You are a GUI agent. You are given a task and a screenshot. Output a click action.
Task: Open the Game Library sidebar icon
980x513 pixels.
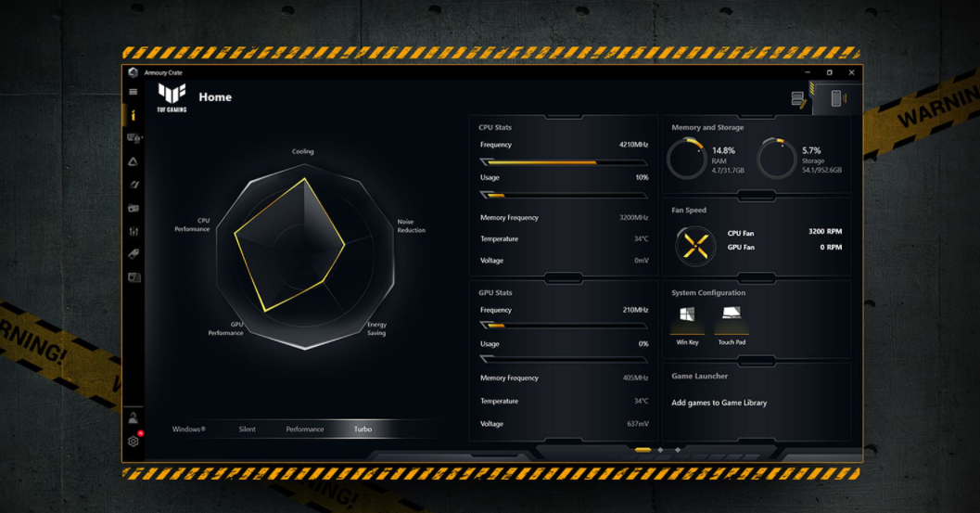[x=134, y=208]
